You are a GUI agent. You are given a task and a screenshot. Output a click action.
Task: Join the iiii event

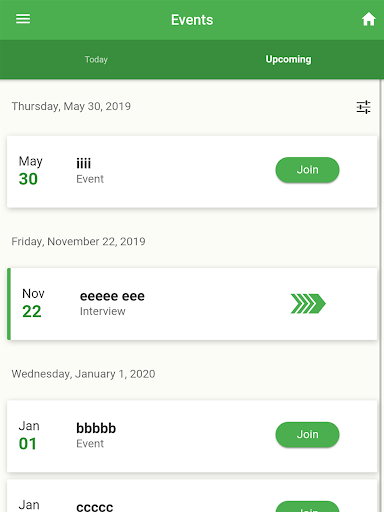coord(307,170)
